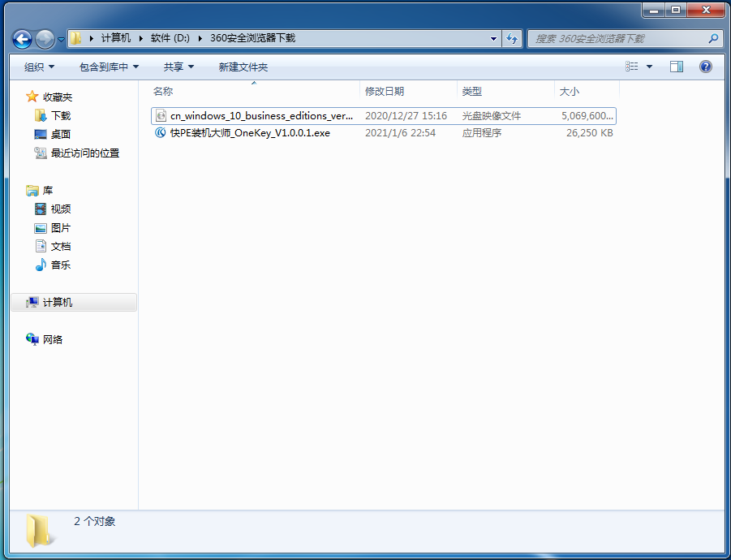Click the change view icon

coord(632,67)
